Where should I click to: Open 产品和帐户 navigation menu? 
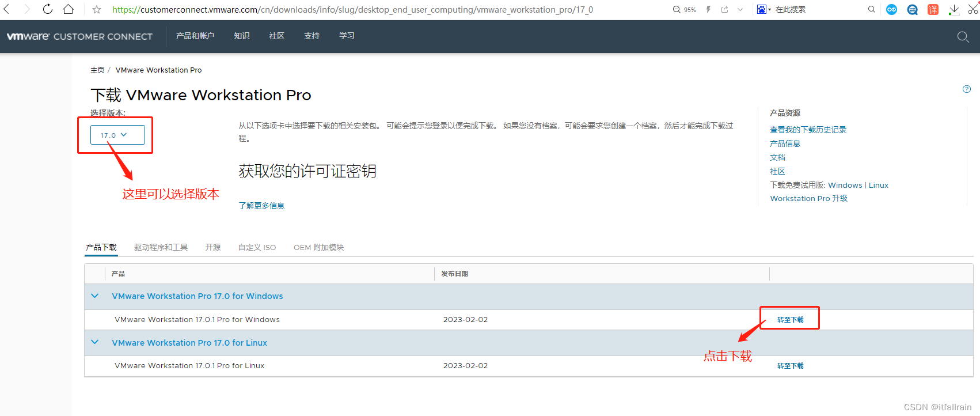195,36
